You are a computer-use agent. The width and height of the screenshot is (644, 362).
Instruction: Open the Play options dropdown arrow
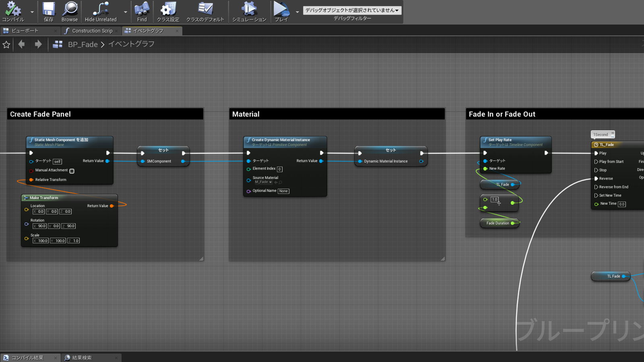click(x=297, y=12)
